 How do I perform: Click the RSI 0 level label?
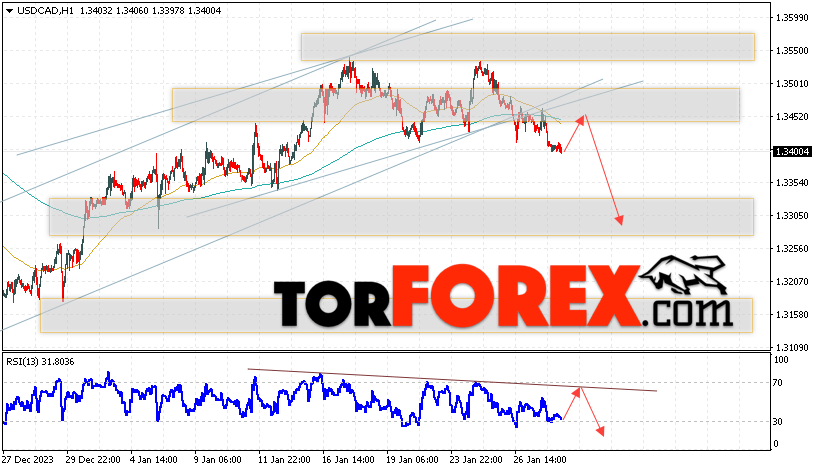[776, 444]
